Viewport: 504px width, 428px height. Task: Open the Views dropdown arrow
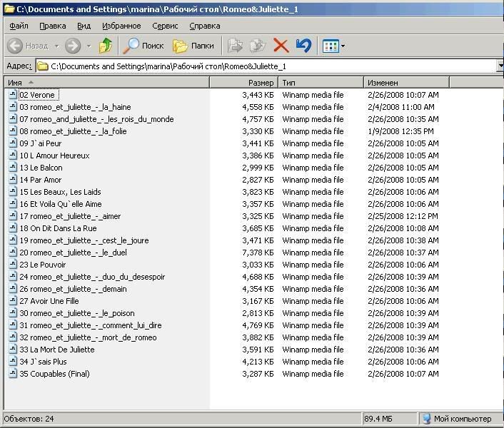(x=343, y=46)
